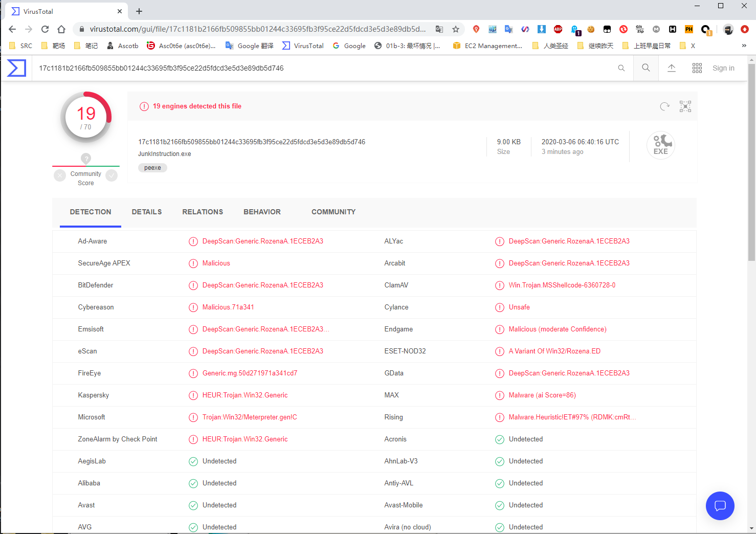
Task: Select the Kaspersky HEUR:Trojan.Win32.Generic result
Action: pos(245,395)
